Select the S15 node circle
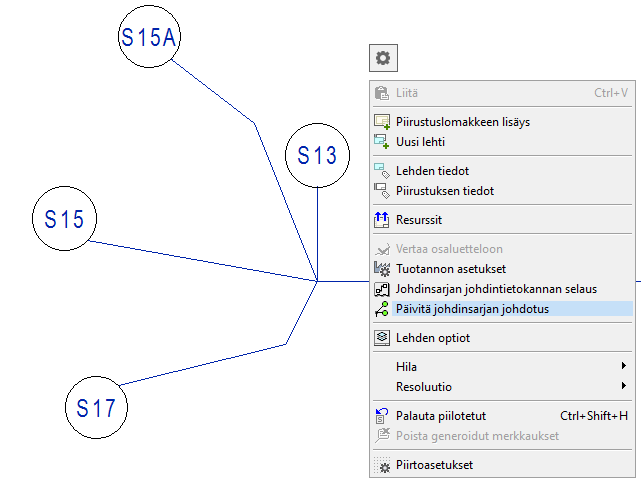The image size is (641, 483). (x=64, y=219)
